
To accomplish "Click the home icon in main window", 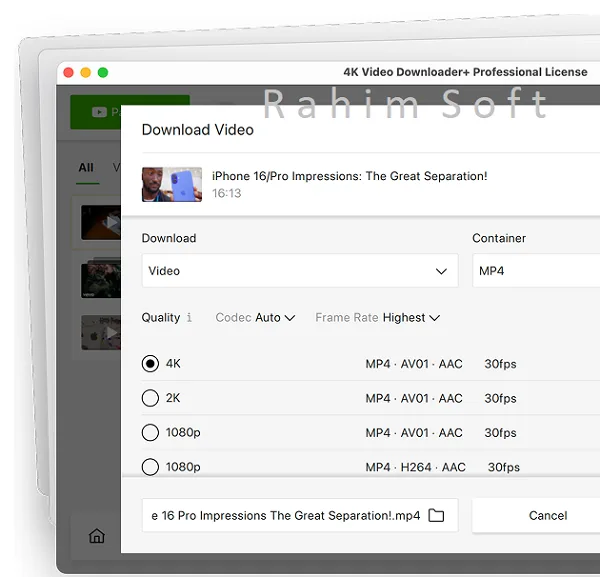I will (x=97, y=536).
